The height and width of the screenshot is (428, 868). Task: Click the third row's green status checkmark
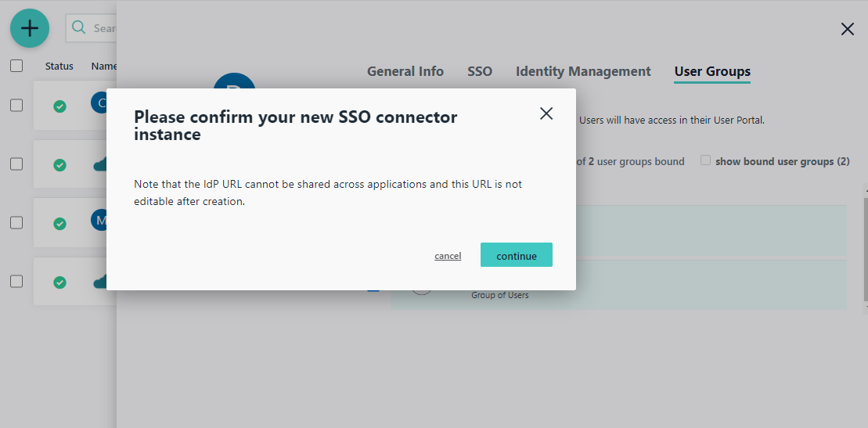(59, 224)
